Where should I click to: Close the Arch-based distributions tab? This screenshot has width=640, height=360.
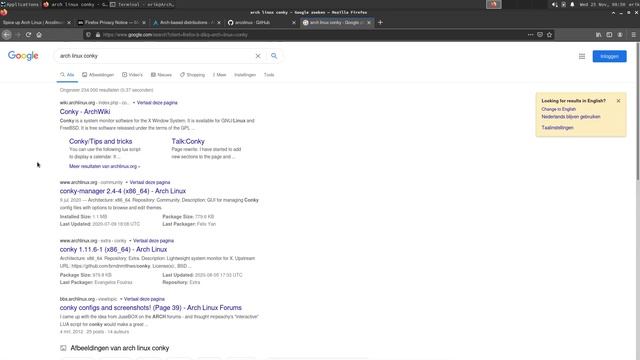219,22
